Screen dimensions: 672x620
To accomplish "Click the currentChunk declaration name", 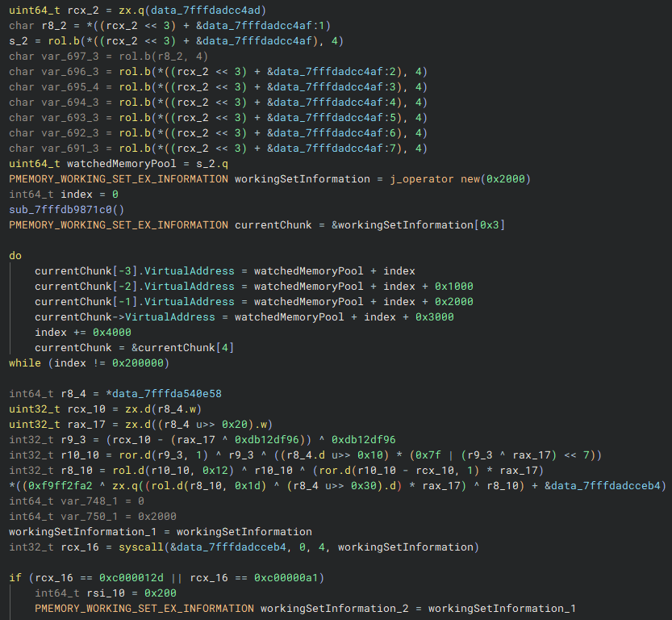I will click(273, 225).
